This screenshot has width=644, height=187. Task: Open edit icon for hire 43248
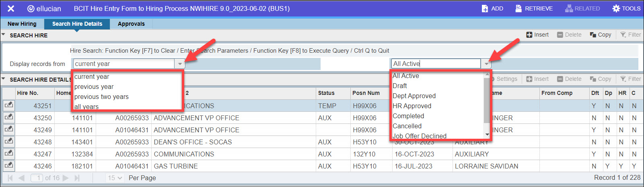click(8, 142)
